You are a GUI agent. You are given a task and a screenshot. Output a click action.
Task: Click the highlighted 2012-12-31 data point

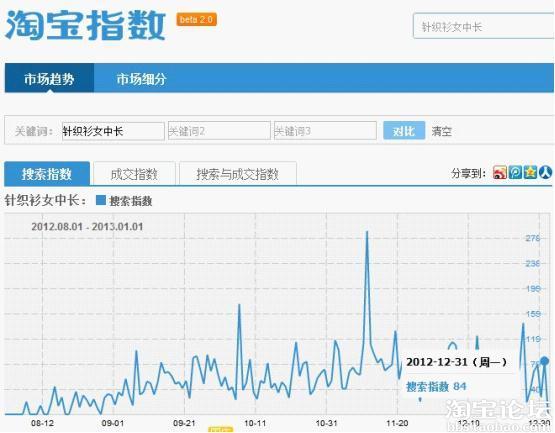click(545, 361)
